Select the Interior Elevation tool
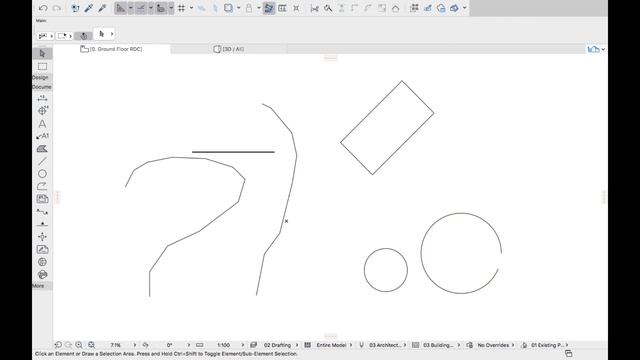Viewport: 640px width, 360px height. pos(42,237)
